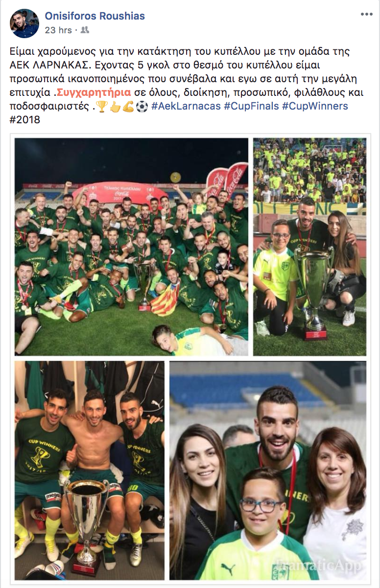Open the #CupWinners hashtag

(315, 106)
